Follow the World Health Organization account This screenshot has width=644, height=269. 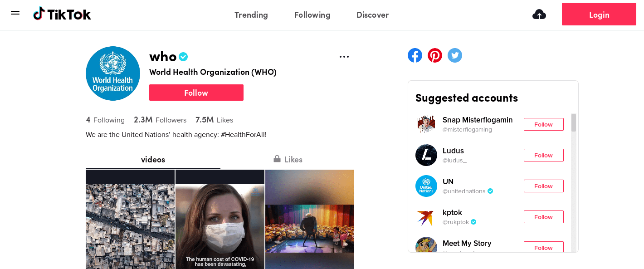(196, 92)
